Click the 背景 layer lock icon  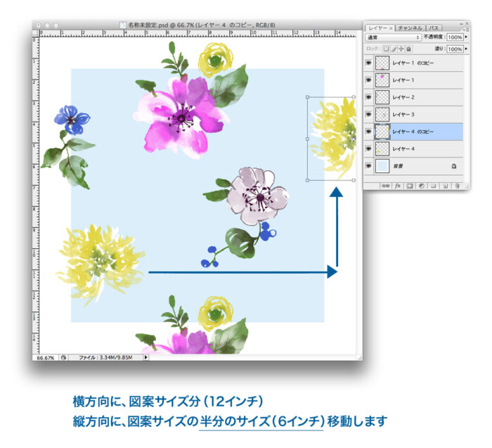pos(454,166)
